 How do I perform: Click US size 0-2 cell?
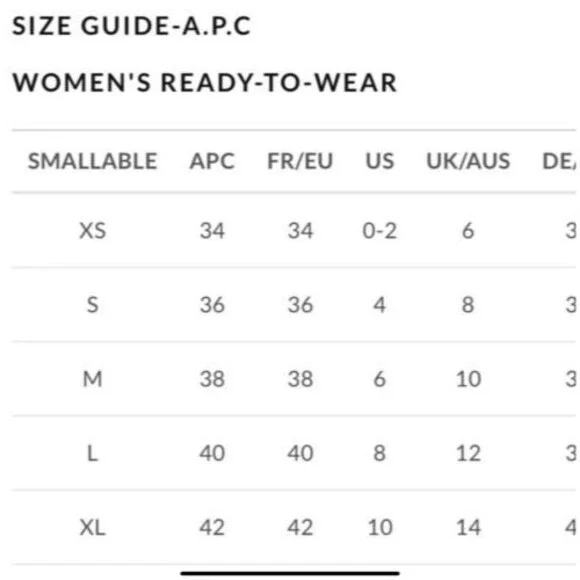[380, 230]
